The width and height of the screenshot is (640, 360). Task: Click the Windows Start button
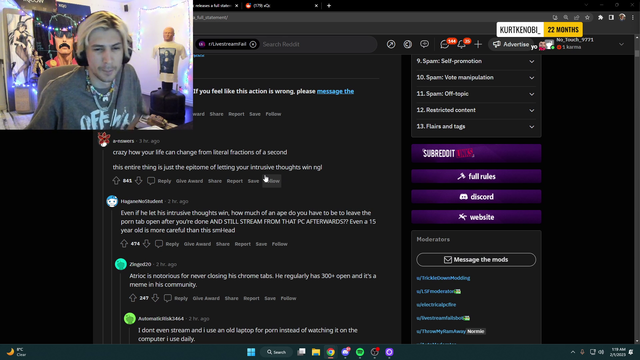(x=251, y=352)
